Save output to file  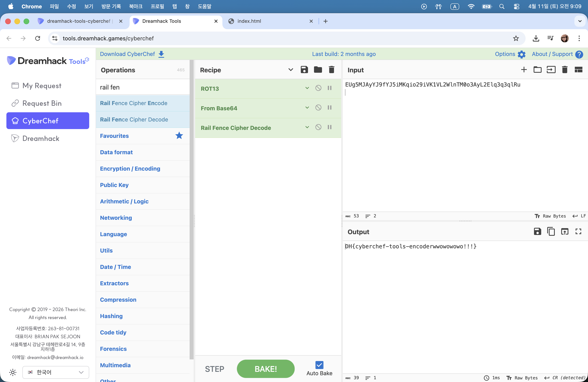click(x=537, y=232)
